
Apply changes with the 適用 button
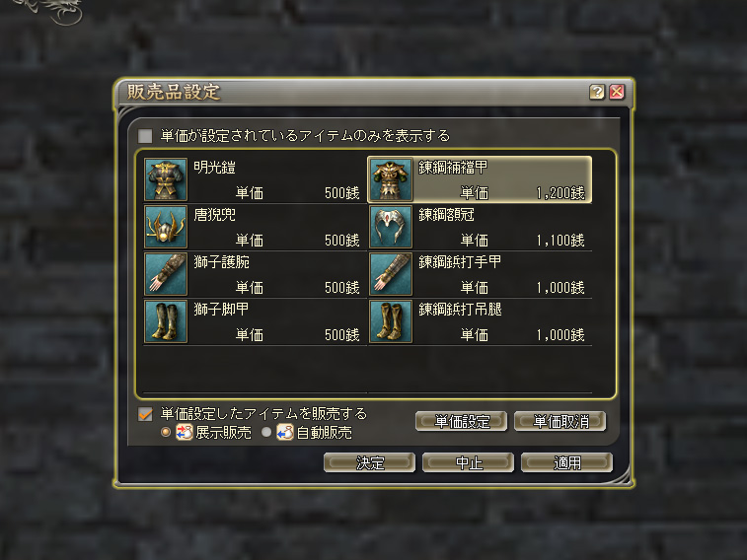567,462
